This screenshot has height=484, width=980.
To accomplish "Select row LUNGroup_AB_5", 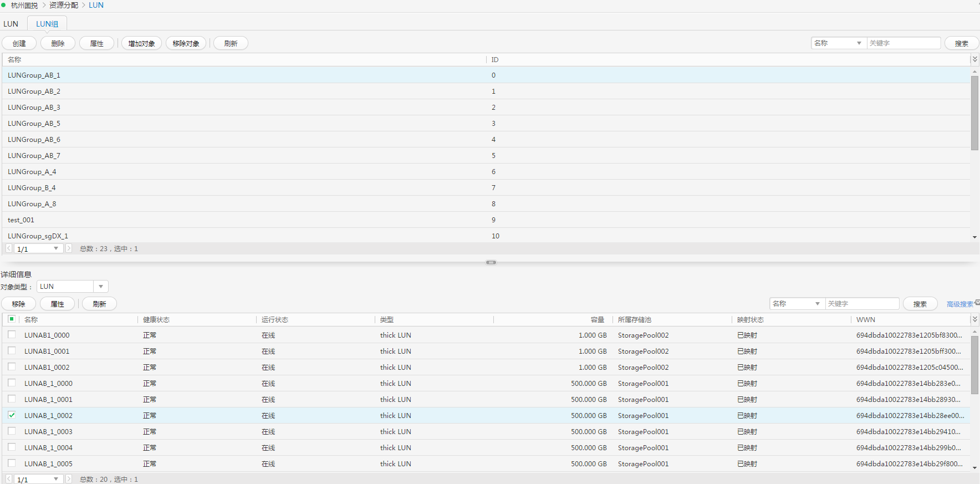I will pos(486,123).
